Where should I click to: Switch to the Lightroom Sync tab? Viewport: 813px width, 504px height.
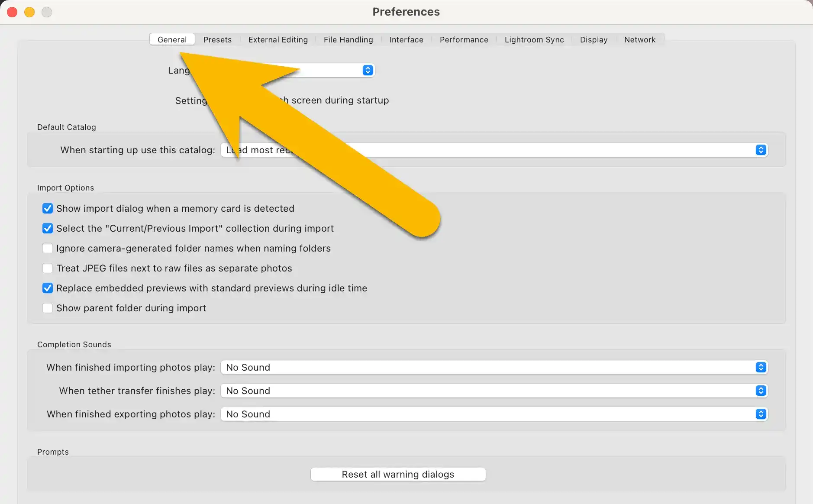pos(534,39)
